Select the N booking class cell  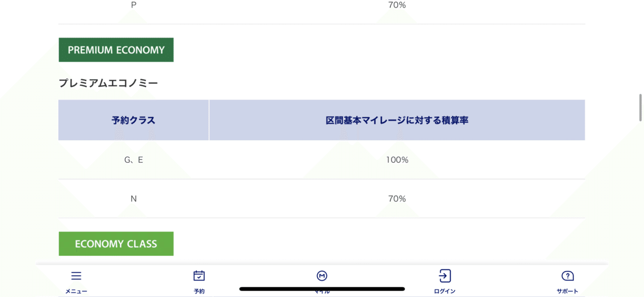133,199
